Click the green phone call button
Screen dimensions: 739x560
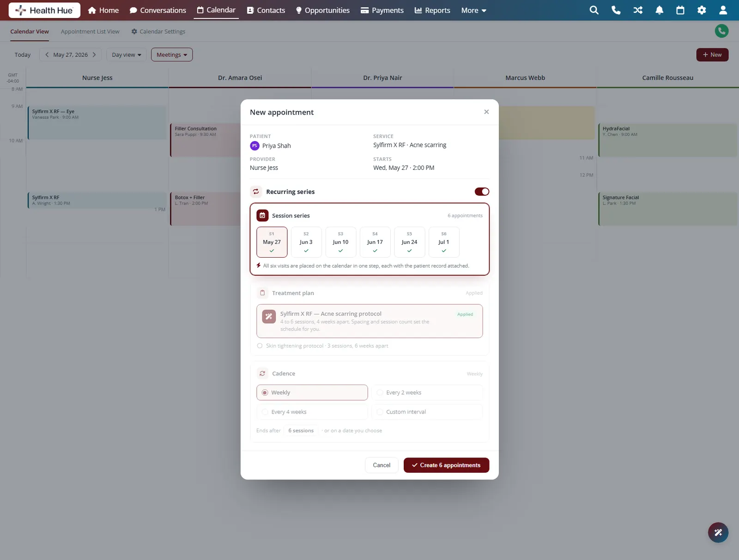(721, 31)
